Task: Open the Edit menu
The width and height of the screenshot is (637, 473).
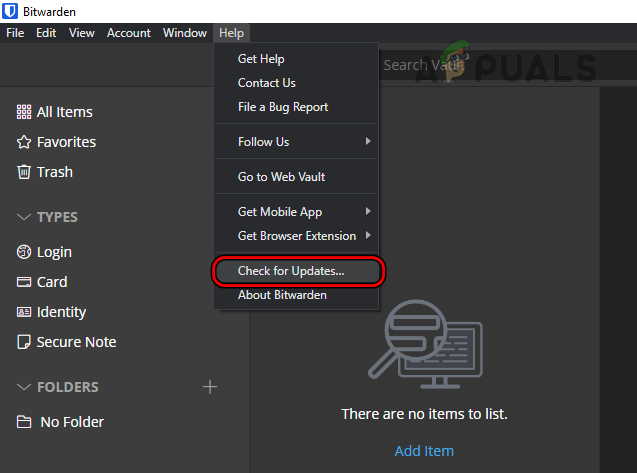Action: point(46,33)
